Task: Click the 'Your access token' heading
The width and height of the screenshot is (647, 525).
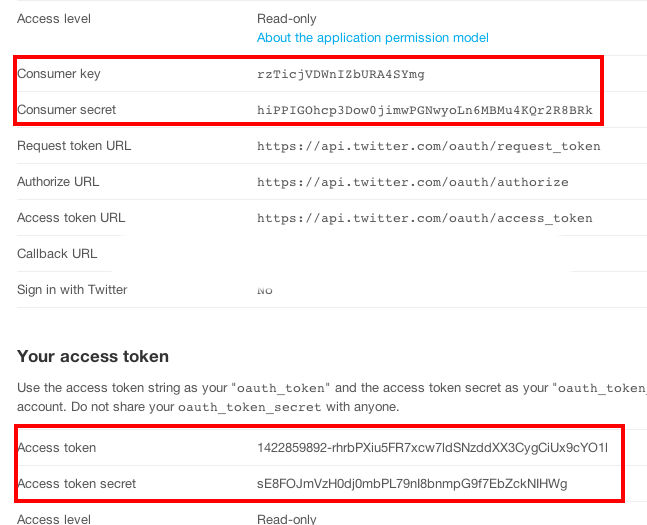Action: [93, 356]
